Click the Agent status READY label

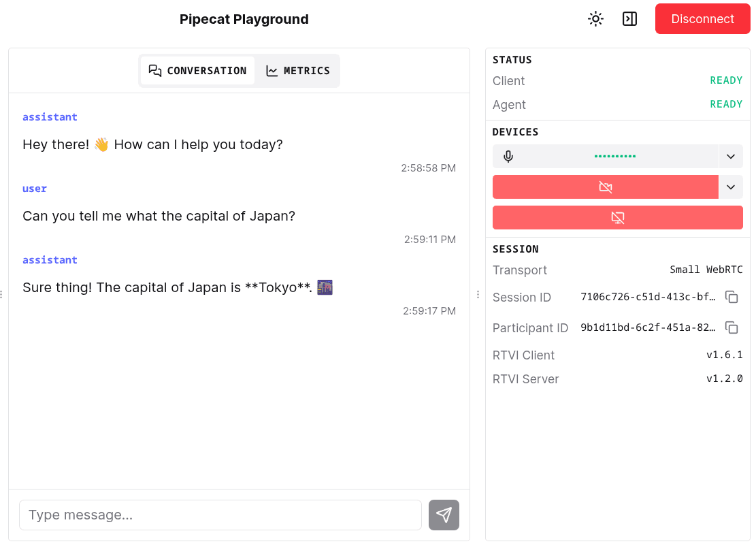[726, 104]
